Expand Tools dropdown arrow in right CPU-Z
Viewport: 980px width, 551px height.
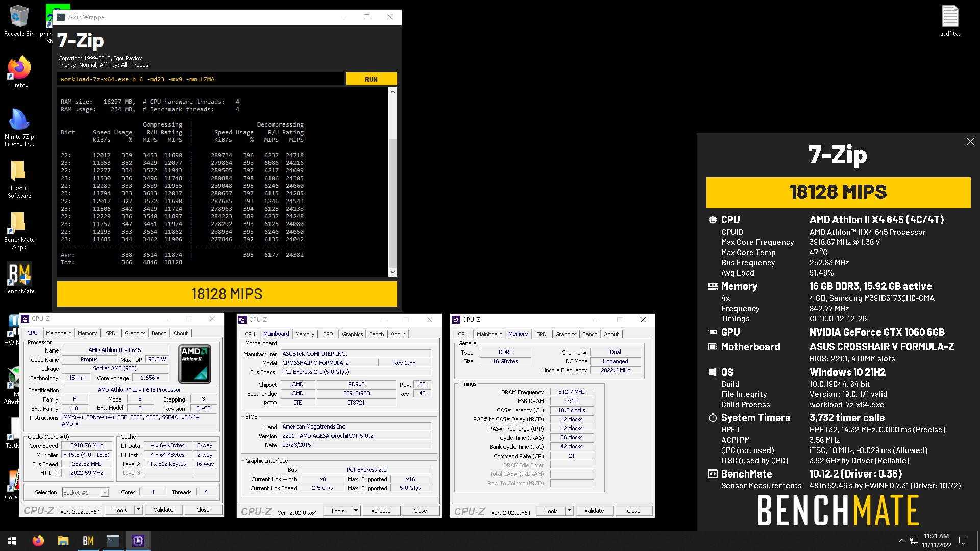569,511
